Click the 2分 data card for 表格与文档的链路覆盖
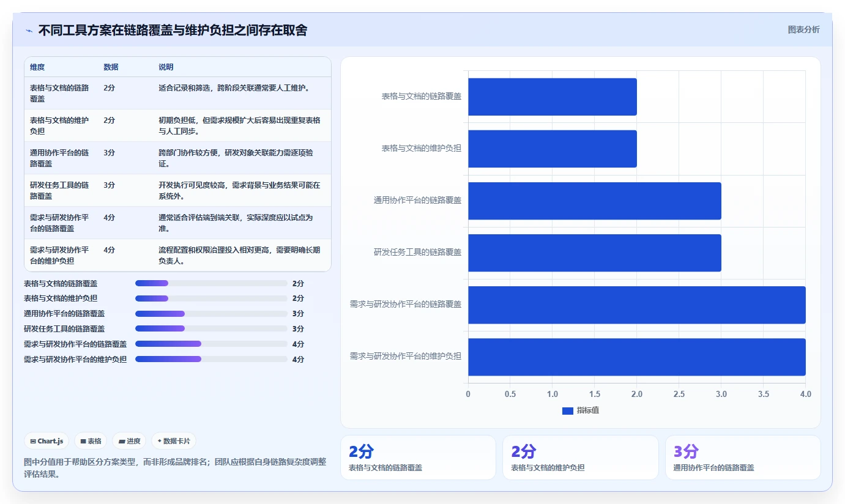This screenshot has height=504, width=845. (x=418, y=457)
